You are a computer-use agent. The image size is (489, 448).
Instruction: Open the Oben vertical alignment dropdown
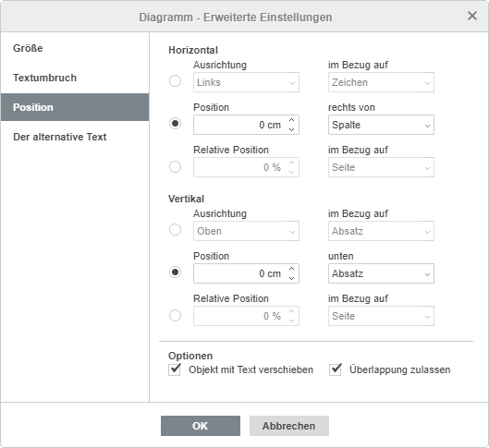[x=246, y=231]
